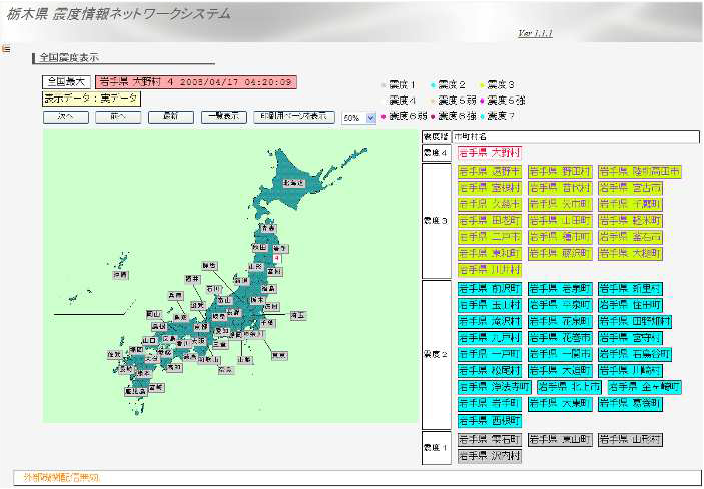
Task: Click 岩手県 宮古市 cell
Action: pos(630,188)
